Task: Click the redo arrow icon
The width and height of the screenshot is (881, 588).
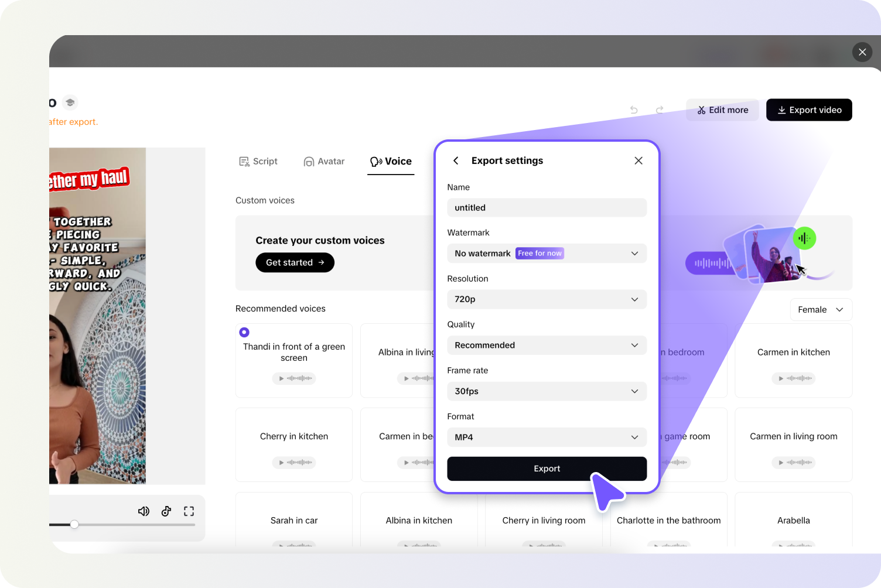Action: click(x=660, y=110)
